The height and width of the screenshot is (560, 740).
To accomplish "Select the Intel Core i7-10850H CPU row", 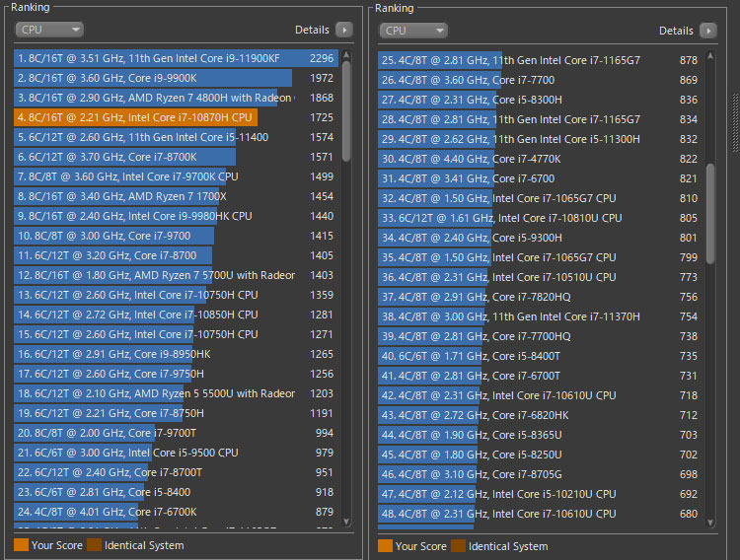I will point(176,315).
